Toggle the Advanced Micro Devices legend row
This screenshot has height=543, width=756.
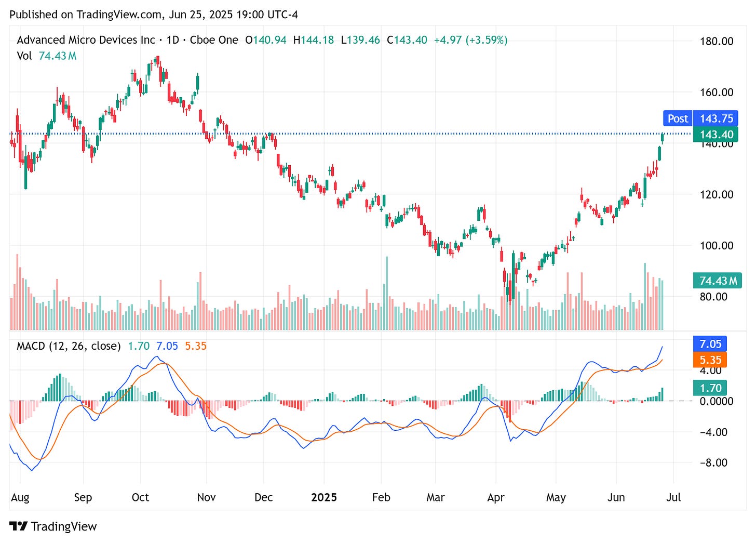point(86,40)
